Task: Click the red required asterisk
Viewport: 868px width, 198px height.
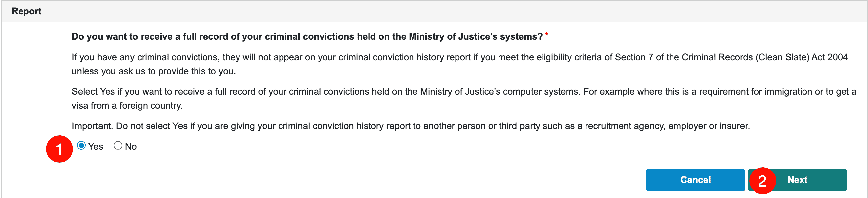Action: pos(547,35)
